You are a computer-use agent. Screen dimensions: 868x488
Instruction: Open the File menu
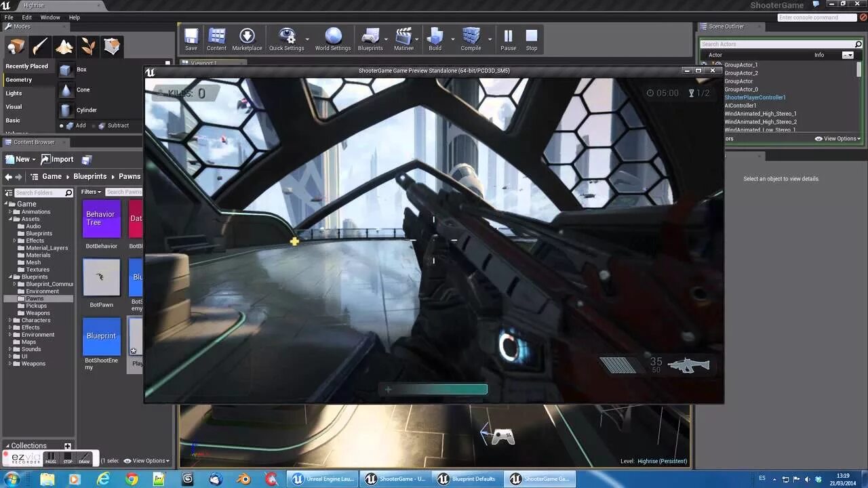tap(9, 17)
